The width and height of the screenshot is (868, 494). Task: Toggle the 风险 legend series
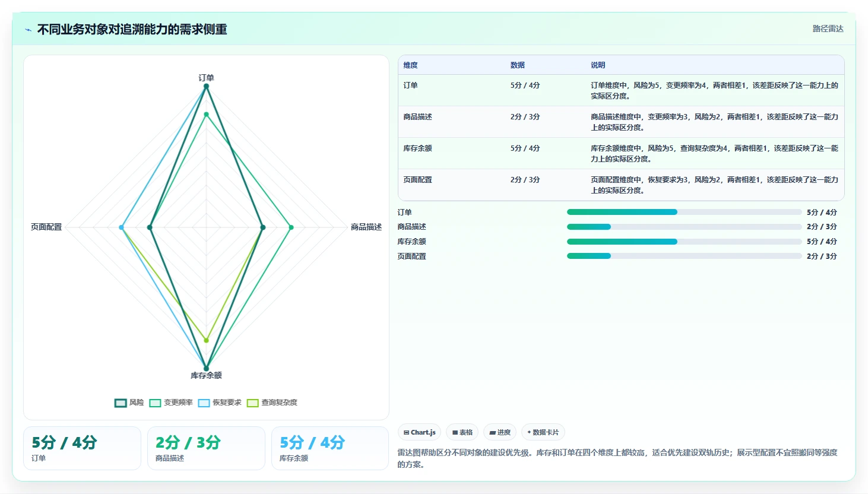pyautogui.click(x=129, y=403)
